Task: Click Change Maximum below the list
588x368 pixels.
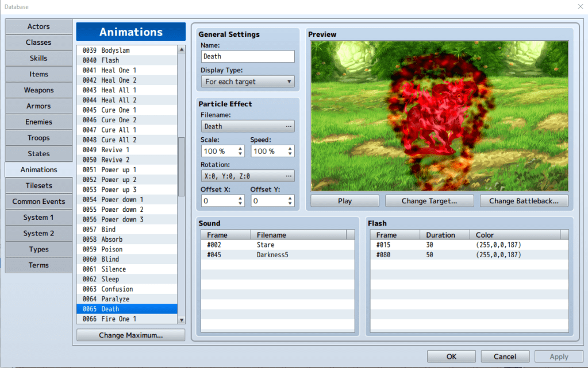Action: (x=130, y=335)
